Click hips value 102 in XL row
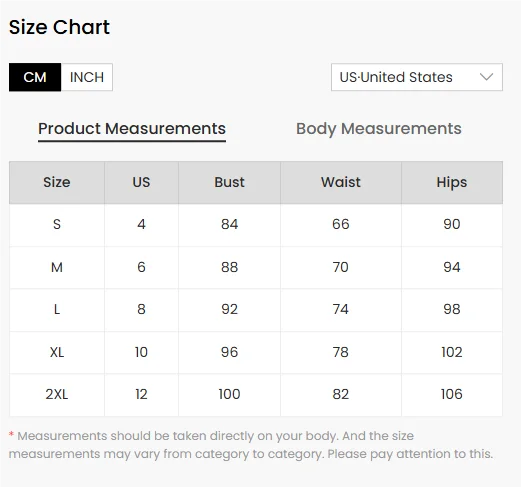 click(x=452, y=352)
